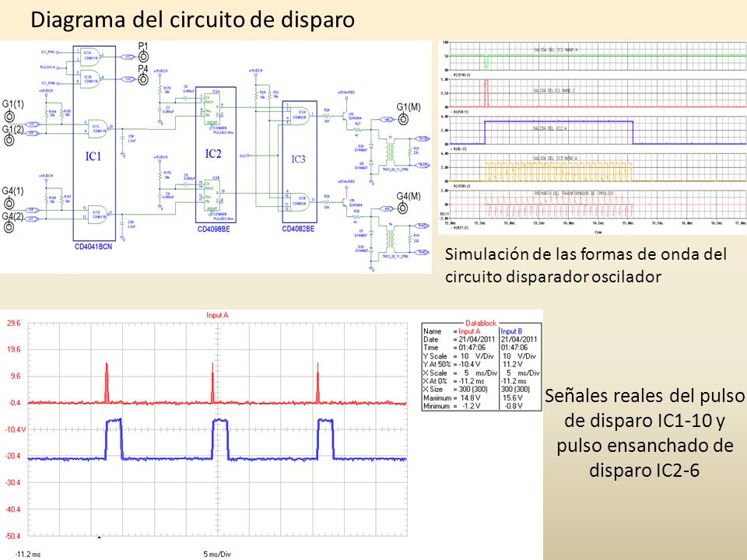
Task: Click the G1(M) output connector symbol
Action: [x=403, y=120]
